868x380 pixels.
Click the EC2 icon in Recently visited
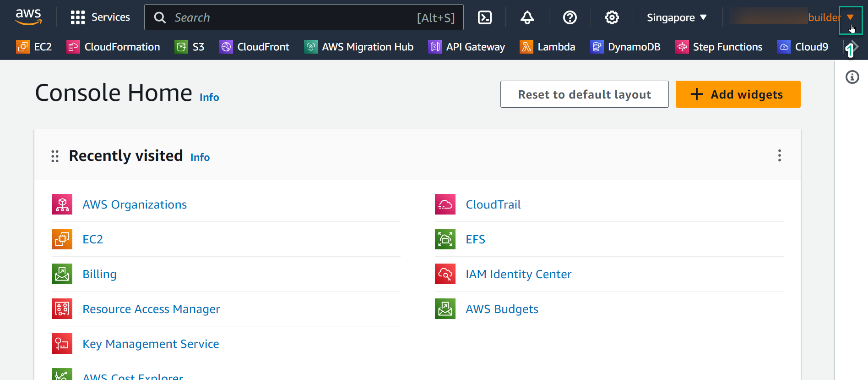tap(62, 239)
